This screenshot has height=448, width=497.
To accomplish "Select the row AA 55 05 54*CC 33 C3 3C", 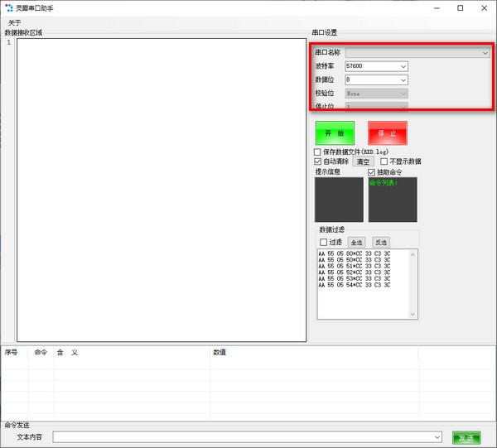I will (355, 285).
